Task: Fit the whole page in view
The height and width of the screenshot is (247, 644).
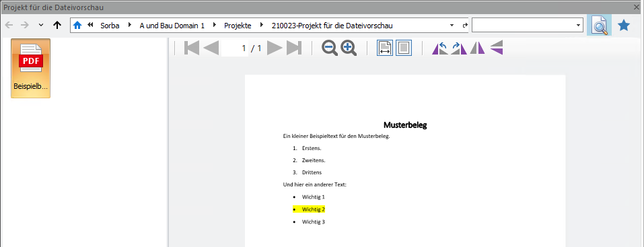Action: tap(404, 48)
